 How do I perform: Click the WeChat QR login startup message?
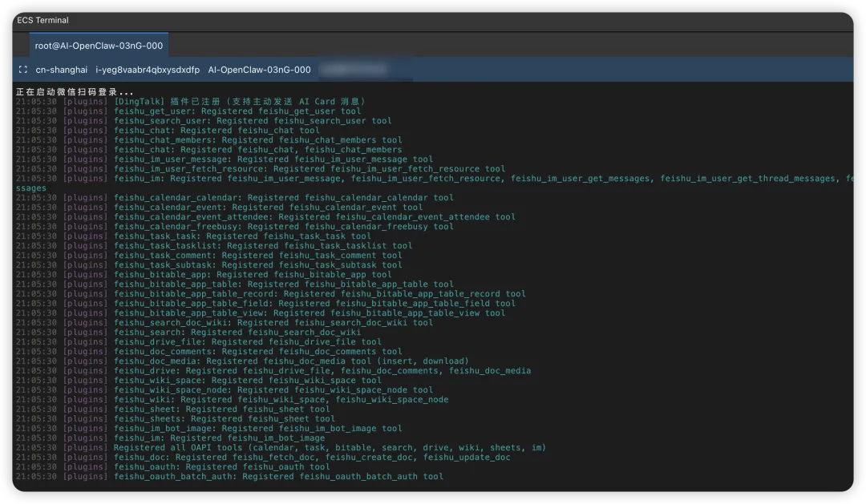click(x=75, y=91)
